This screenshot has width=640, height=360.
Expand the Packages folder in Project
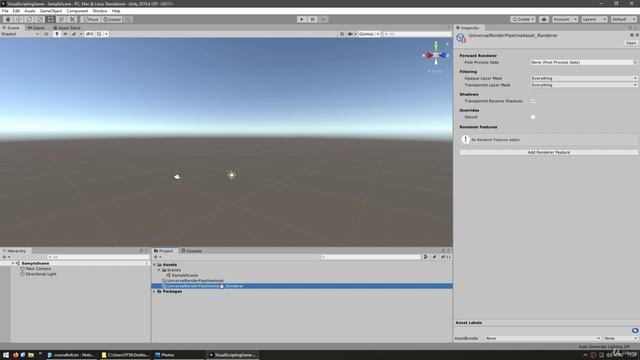pyautogui.click(x=154, y=291)
